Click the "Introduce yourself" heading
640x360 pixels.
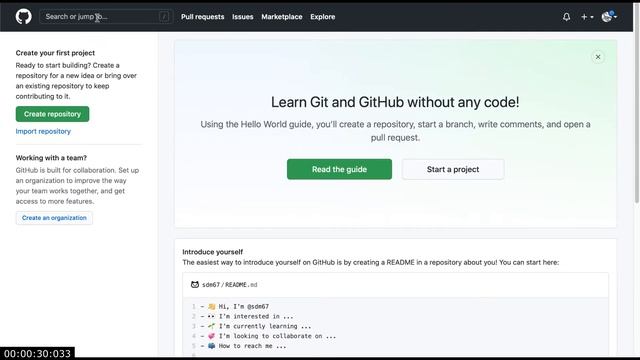[x=213, y=252]
